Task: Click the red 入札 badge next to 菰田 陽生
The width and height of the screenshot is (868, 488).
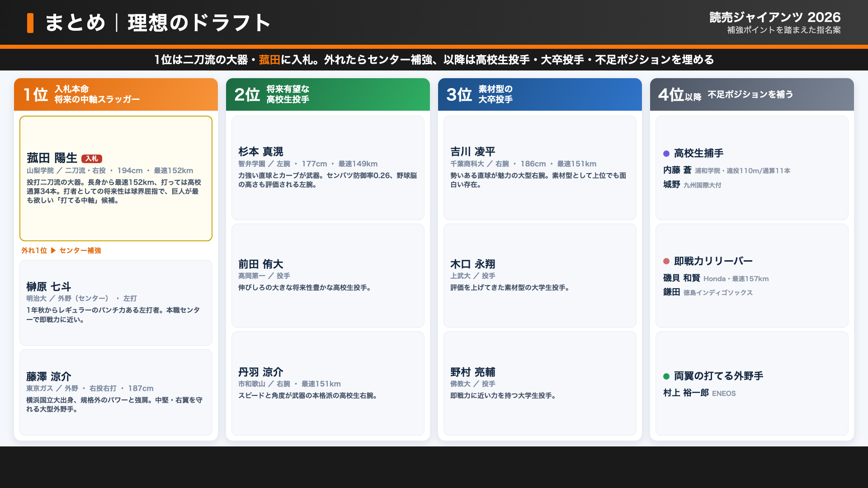Action: 92,159
